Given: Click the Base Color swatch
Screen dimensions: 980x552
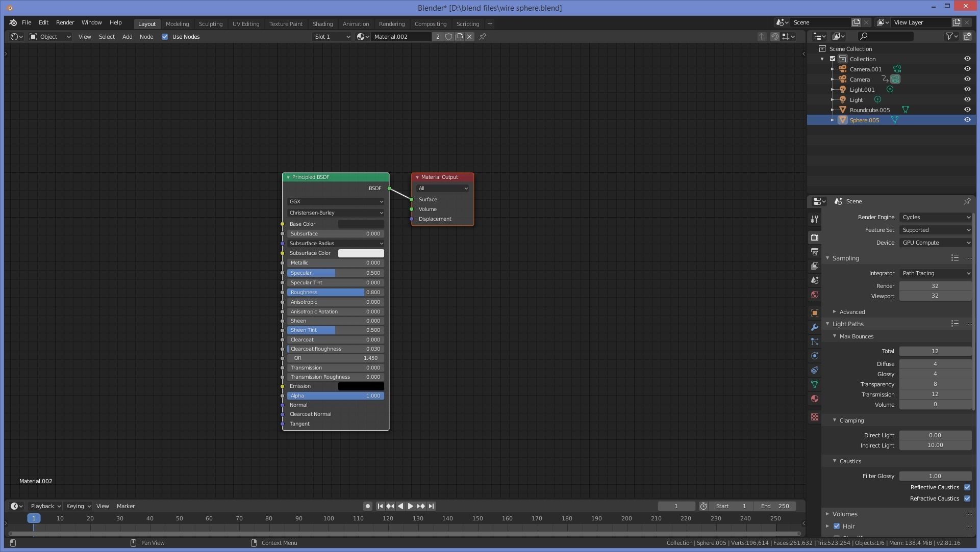Looking at the screenshot, I should (361, 224).
